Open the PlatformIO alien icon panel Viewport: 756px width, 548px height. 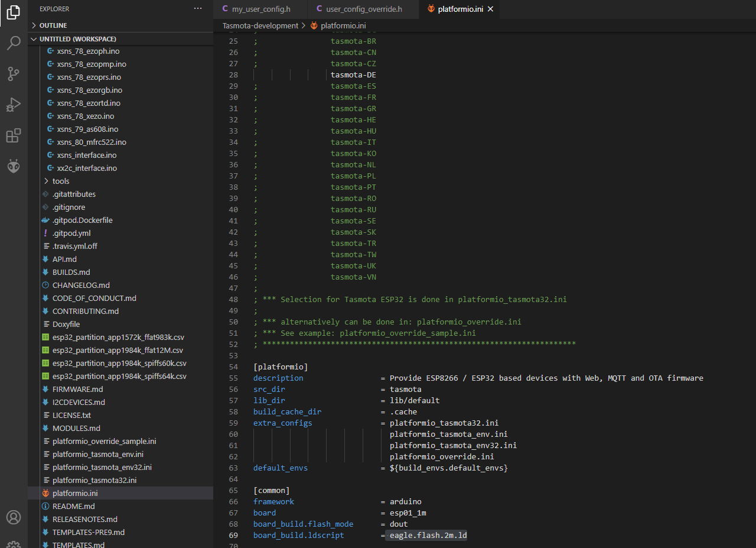(x=14, y=167)
